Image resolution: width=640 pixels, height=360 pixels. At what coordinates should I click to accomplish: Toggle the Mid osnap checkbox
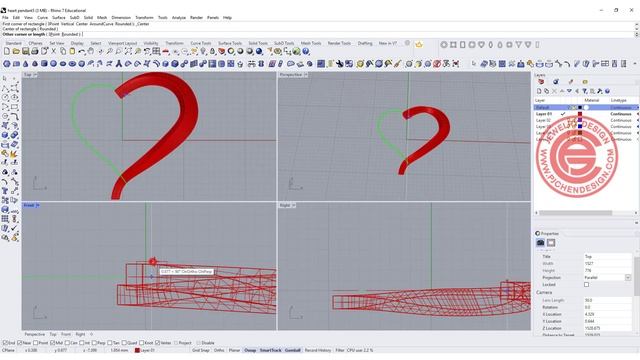click(x=52, y=343)
